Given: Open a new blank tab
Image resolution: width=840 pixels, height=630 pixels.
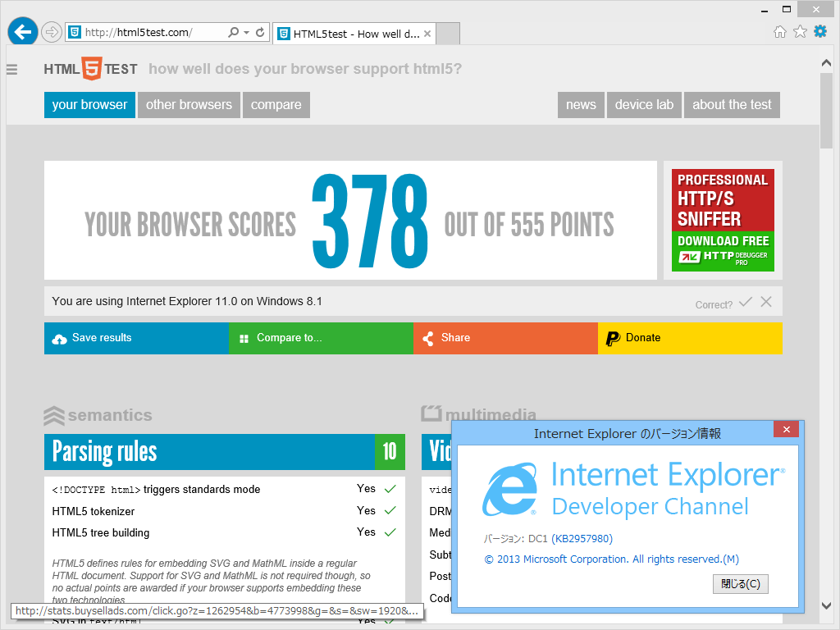Looking at the screenshot, I should point(449,34).
